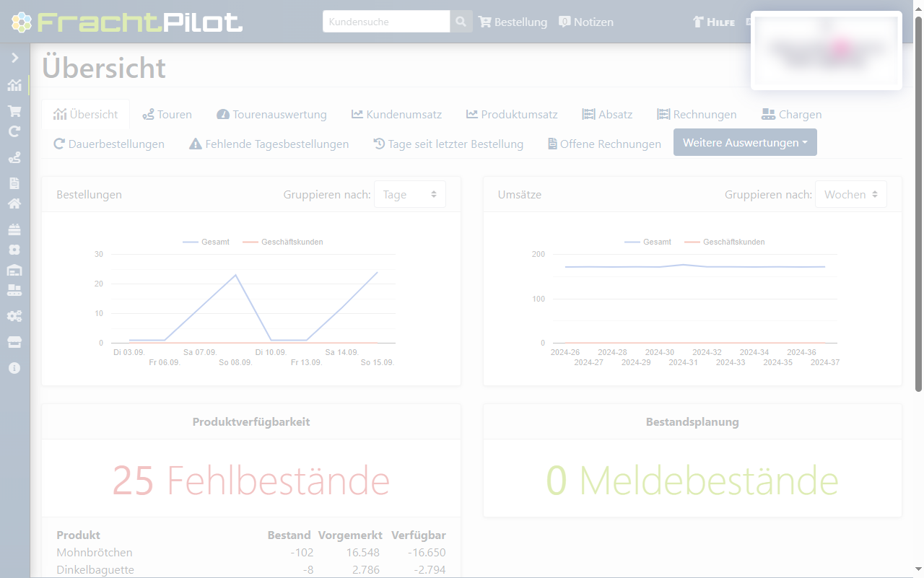924x578 pixels.
Task: Click the 'Bestellungen' chart card title
Action: (89, 194)
